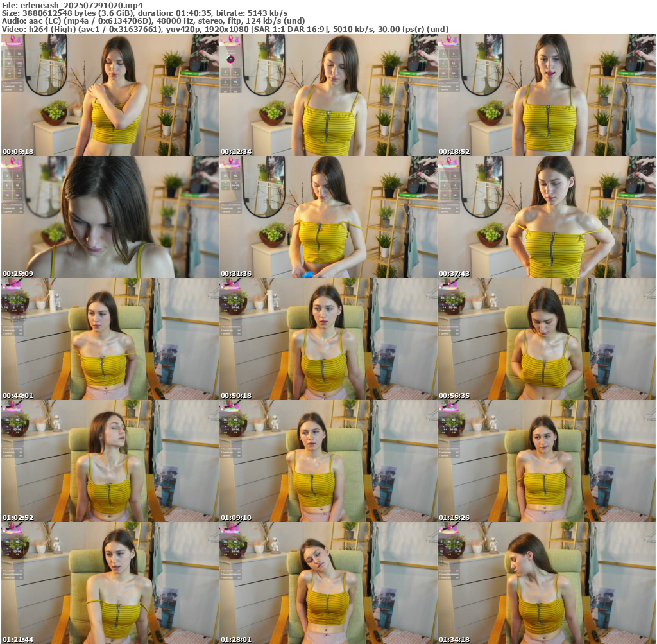This screenshot has height=644, width=657.
Task: Open the thumbnail at 00:18:52
Action: 546,95
